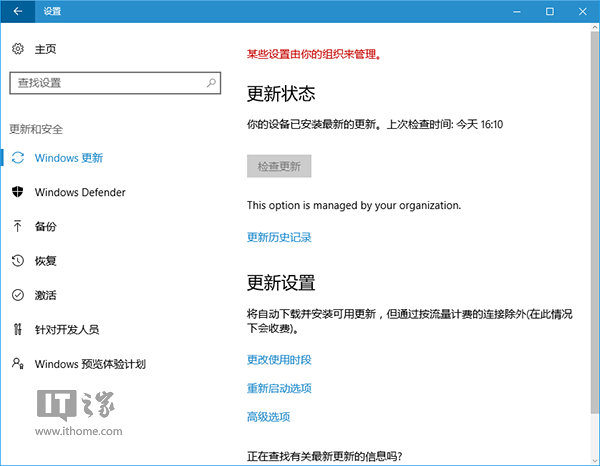Open Windows 预览体验计划 section
Viewport: 600px width, 466px height.
click(x=90, y=363)
